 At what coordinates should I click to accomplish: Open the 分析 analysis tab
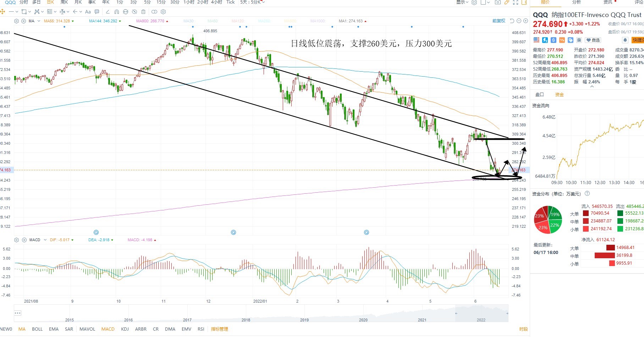(x=577, y=2)
